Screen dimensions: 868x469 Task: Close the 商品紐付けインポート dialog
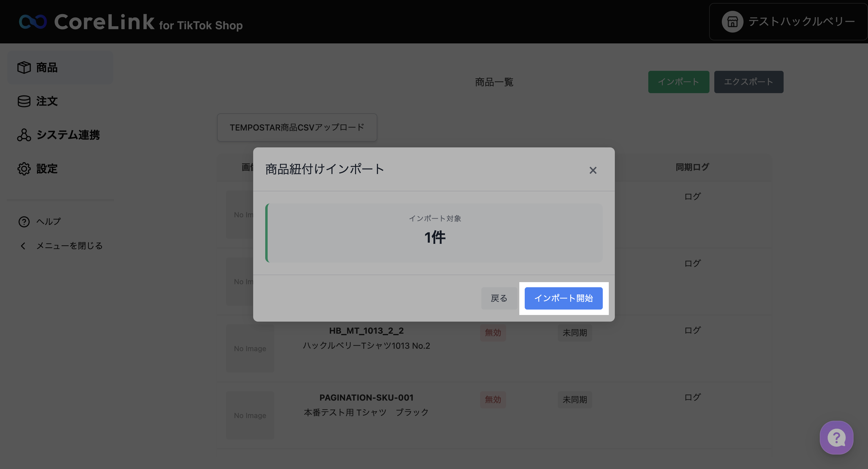coord(593,170)
